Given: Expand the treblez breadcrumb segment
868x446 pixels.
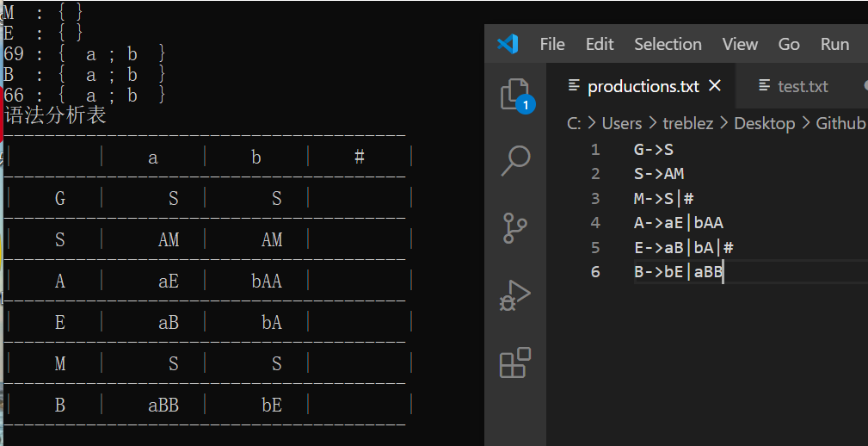Looking at the screenshot, I should [687, 123].
